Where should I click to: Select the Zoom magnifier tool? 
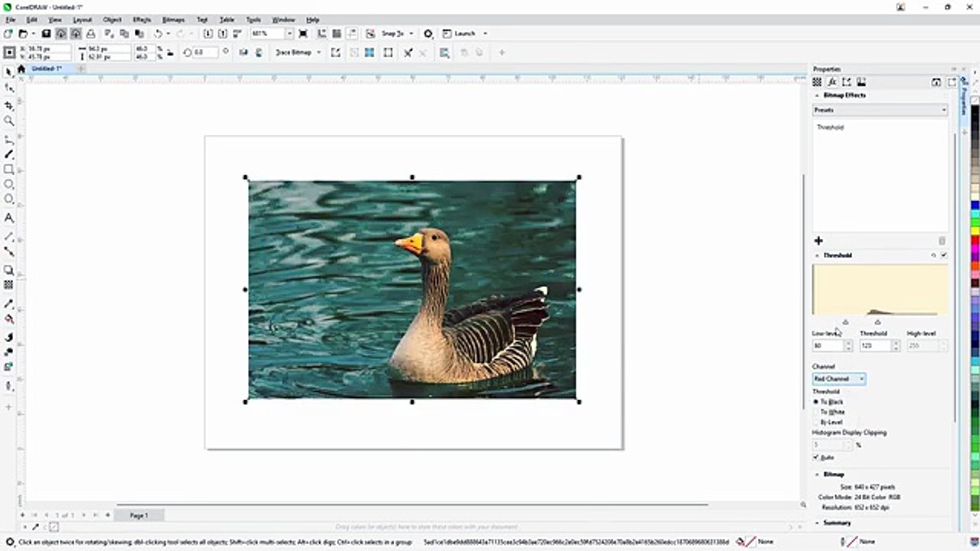coord(9,121)
